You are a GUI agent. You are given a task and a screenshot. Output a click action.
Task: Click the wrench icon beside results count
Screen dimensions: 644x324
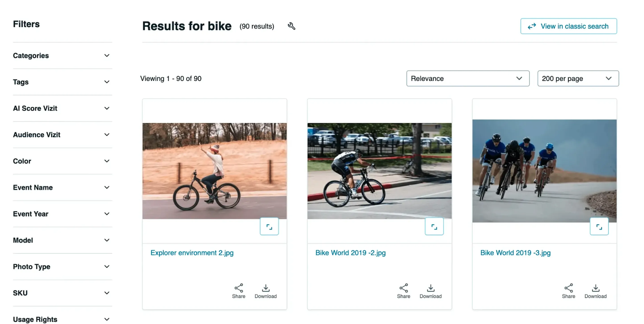292,26
